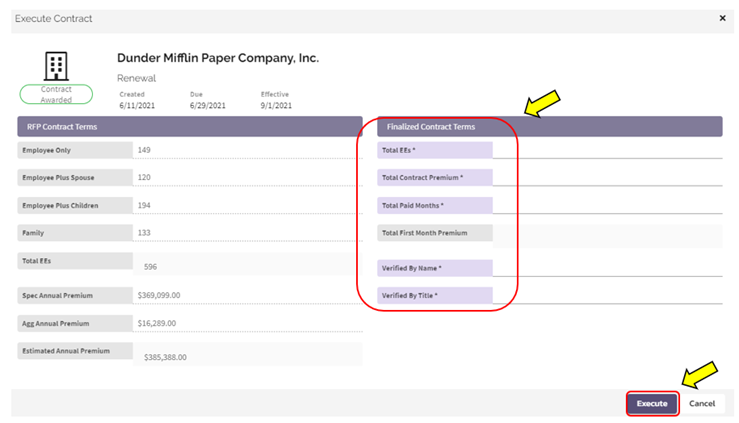Click the Renewal label
The width and height of the screenshot is (739, 423).
(136, 78)
